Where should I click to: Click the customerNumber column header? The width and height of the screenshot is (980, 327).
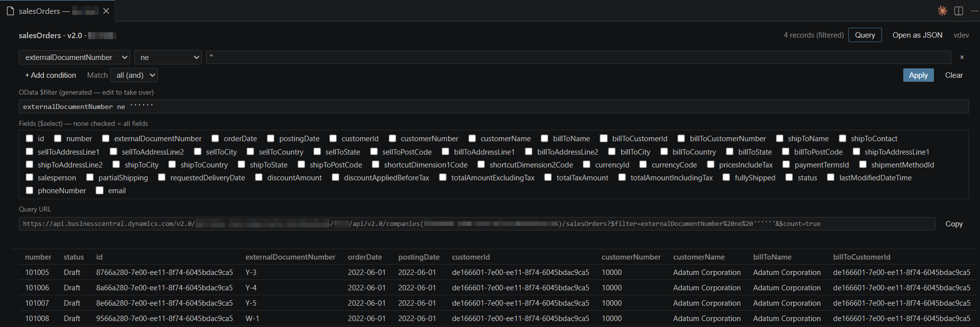[631, 257]
